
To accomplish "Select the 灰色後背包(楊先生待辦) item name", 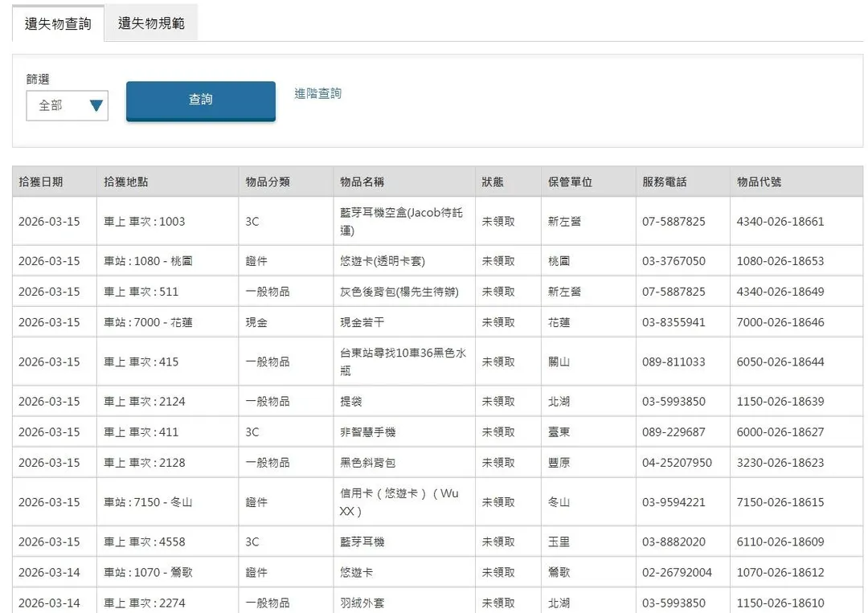I will [399, 292].
